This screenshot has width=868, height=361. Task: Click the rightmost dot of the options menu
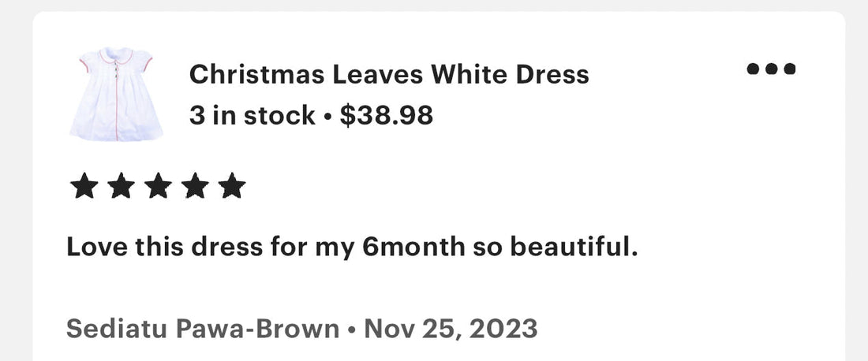tap(789, 69)
